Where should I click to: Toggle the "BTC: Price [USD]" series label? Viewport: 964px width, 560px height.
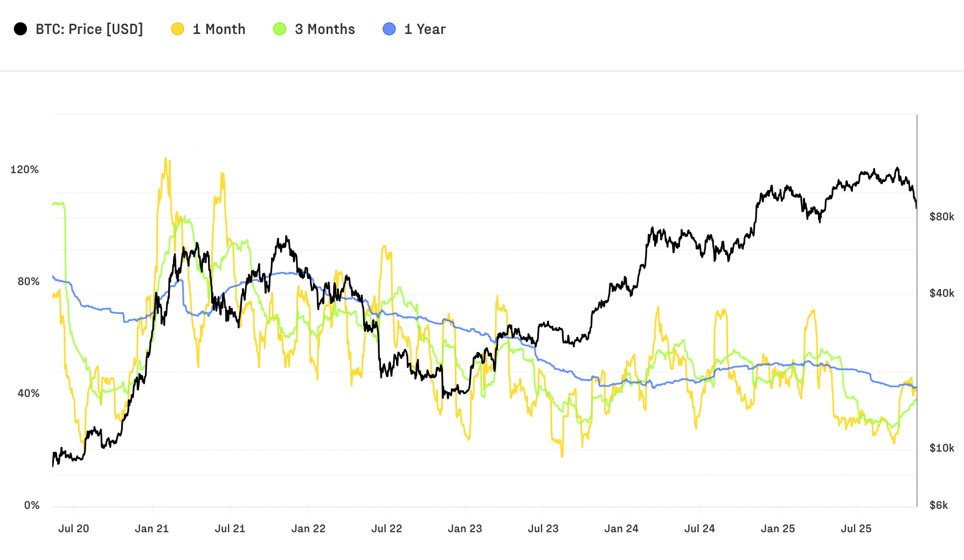(89, 29)
